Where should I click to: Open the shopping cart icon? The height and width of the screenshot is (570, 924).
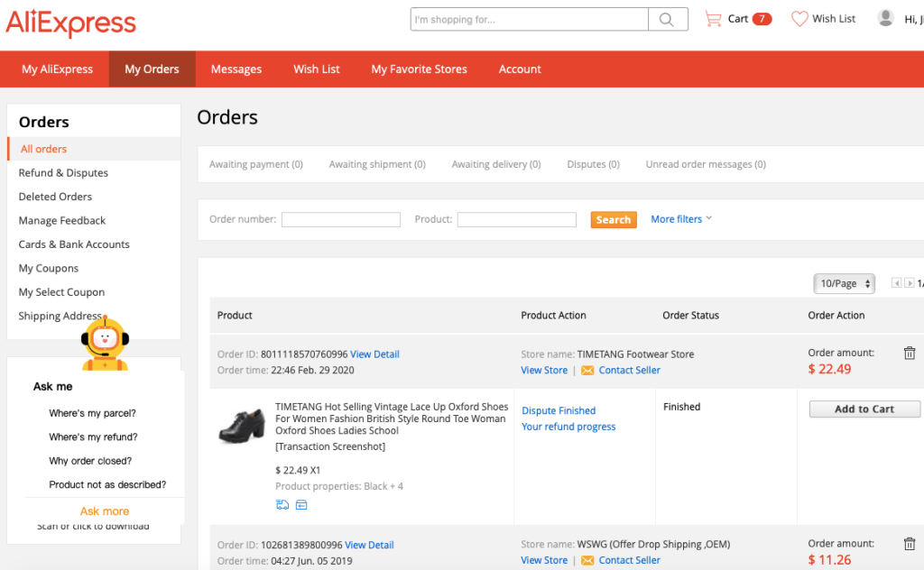click(x=713, y=20)
